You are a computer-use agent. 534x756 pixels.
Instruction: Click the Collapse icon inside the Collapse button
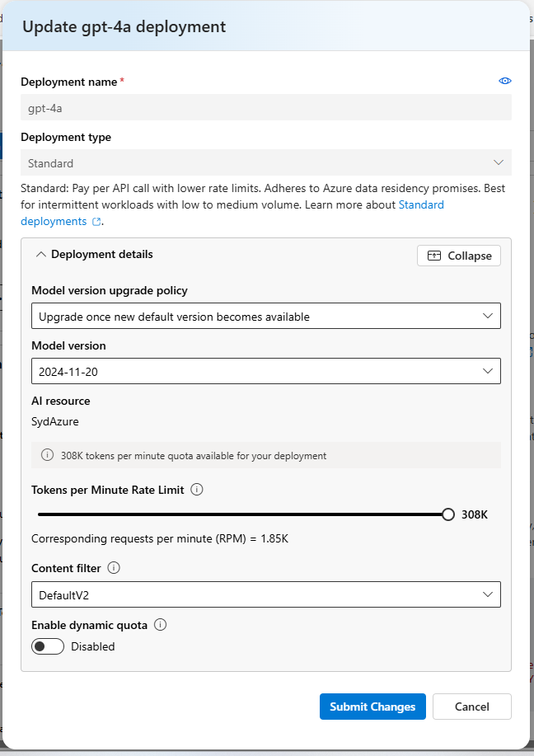click(434, 256)
